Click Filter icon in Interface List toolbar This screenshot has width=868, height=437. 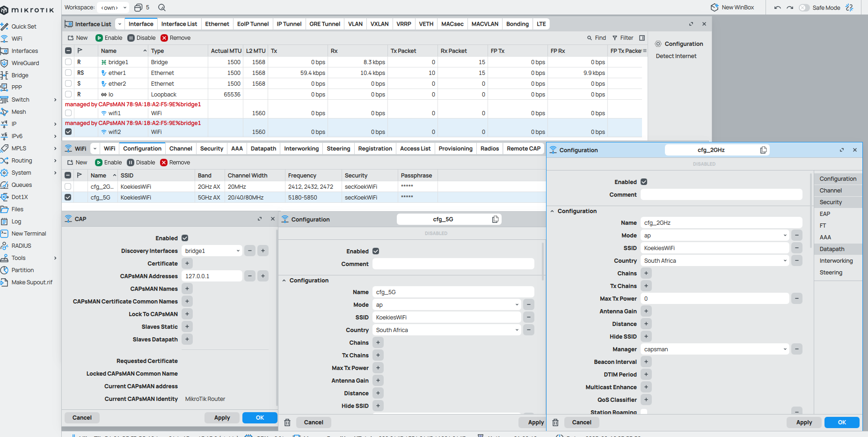coord(615,38)
